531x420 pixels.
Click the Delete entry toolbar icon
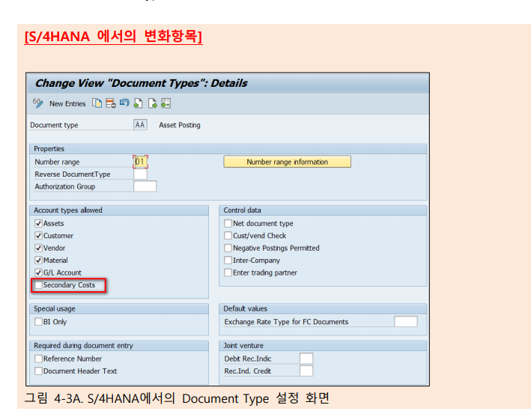tap(111, 103)
